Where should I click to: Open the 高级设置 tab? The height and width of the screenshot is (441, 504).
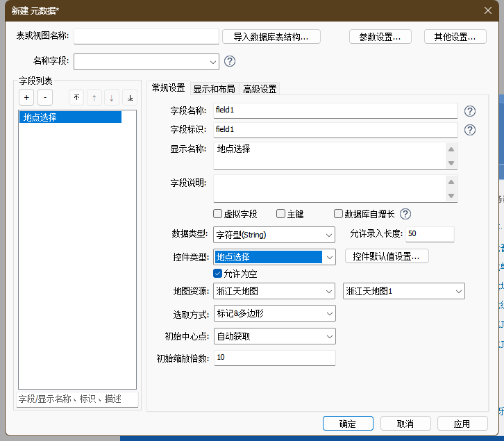click(260, 89)
